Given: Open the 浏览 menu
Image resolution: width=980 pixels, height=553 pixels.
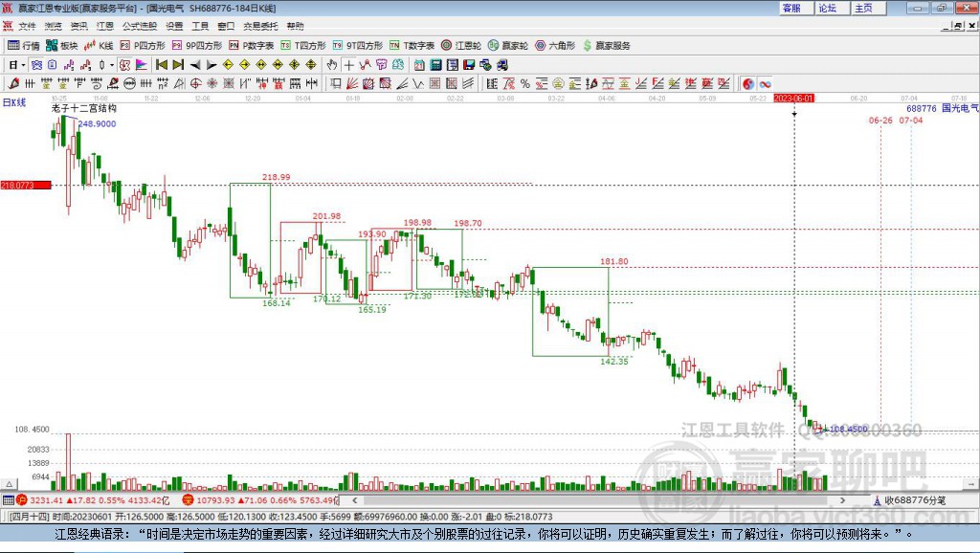Looking at the screenshot, I should 54,26.
